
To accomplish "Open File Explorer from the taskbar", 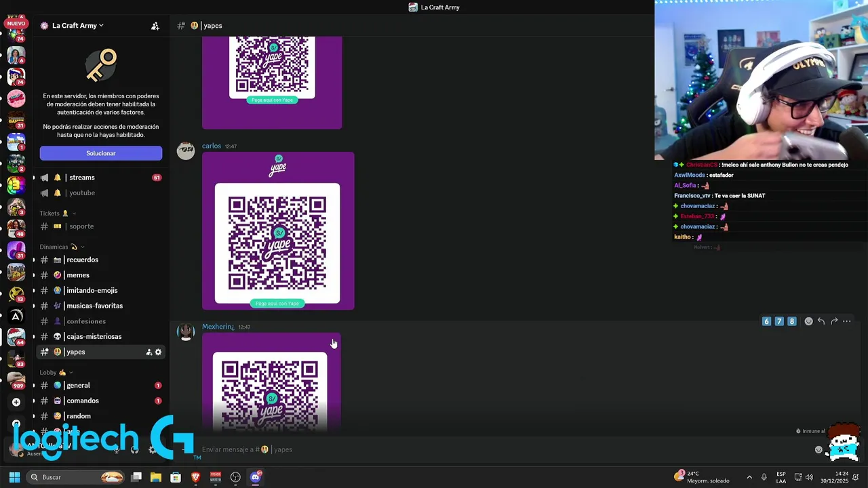I will tap(156, 477).
